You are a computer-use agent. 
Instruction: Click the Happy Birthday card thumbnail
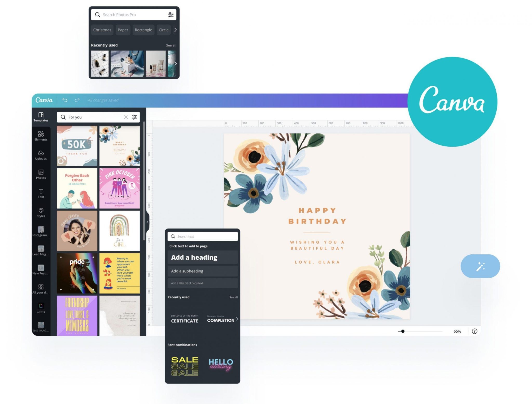point(120,145)
